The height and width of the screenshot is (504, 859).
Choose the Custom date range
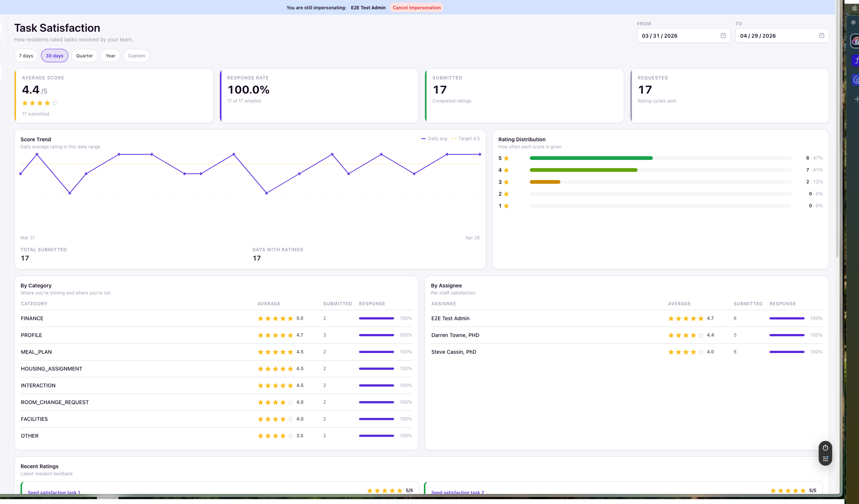tap(136, 56)
